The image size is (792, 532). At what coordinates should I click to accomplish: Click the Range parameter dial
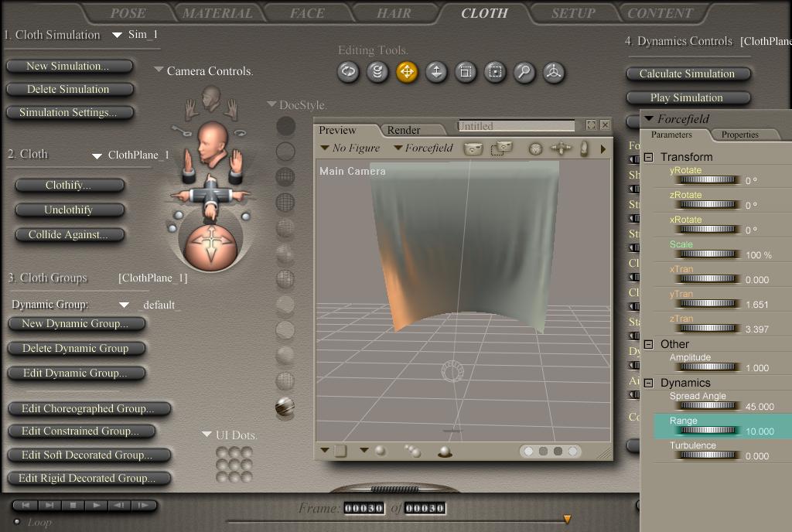pos(705,431)
